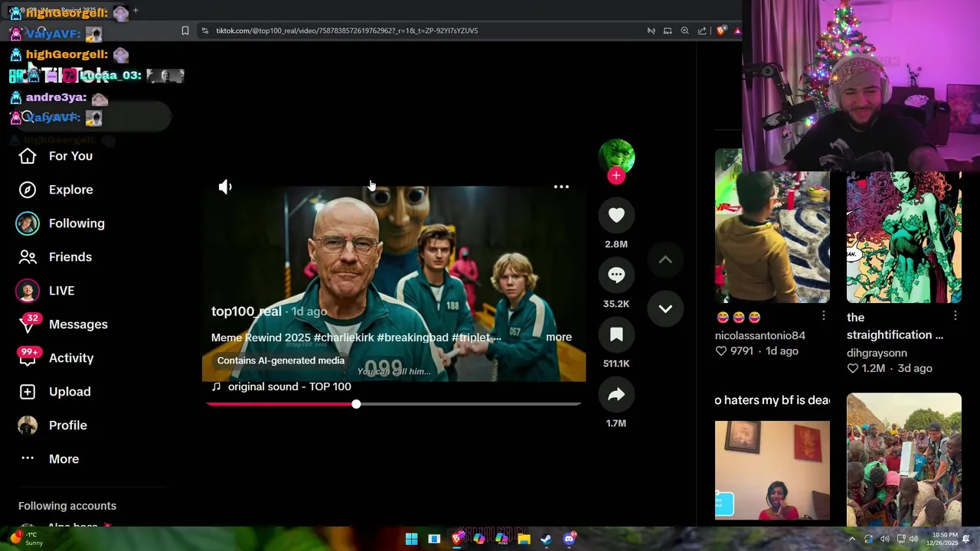Image resolution: width=980 pixels, height=551 pixels.
Task: Click browser zoom magnifier icon
Action: 684,31
